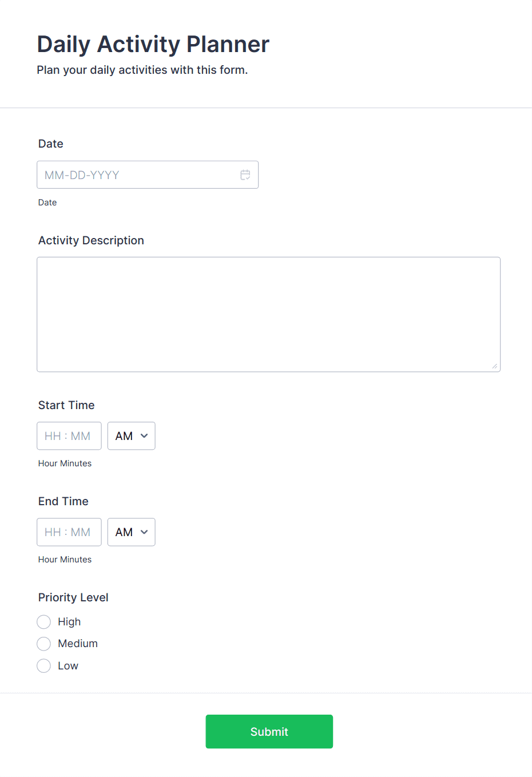
Task: Click the small Date sublabel below date input
Action: [x=47, y=203]
